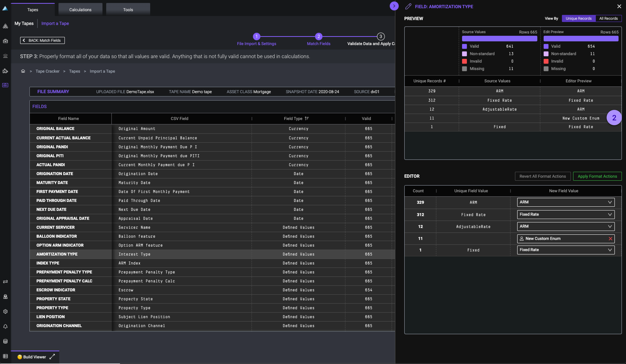Screen dimensions: 626x364
Task: Open dropdown for the Fixed value row
Action: 566,250
